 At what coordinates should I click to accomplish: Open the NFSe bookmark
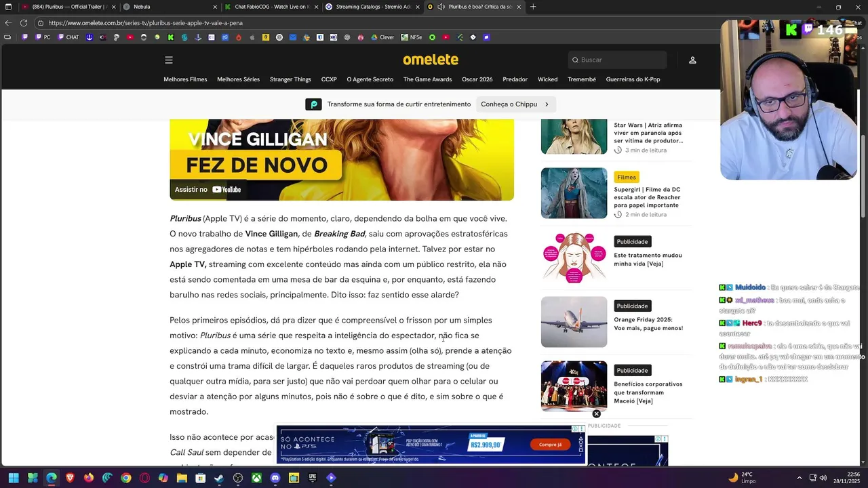click(411, 37)
